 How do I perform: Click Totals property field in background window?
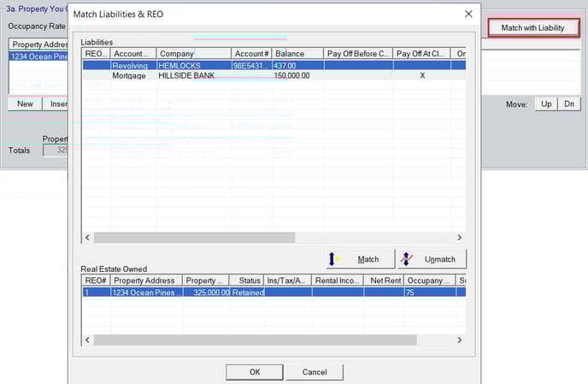[x=56, y=151]
